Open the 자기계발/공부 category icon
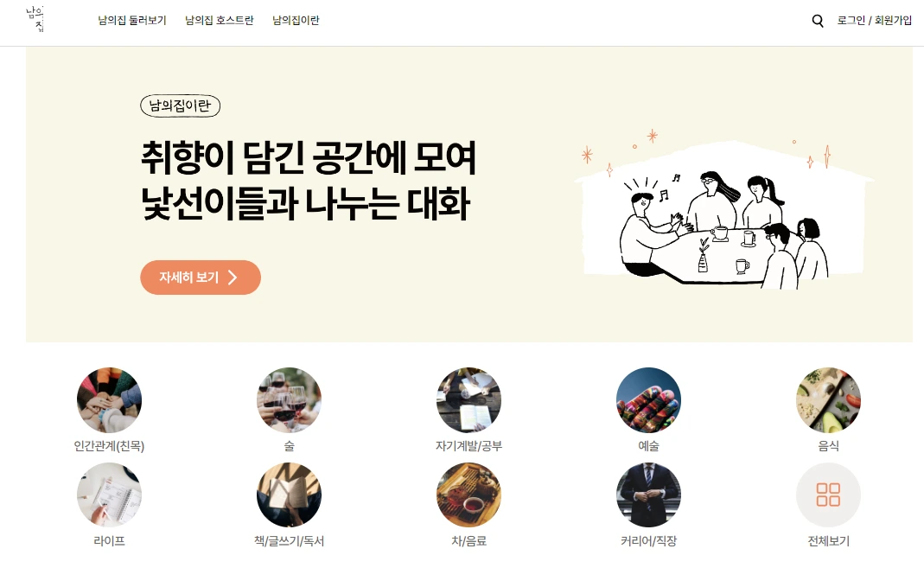 tap(468, 400)
